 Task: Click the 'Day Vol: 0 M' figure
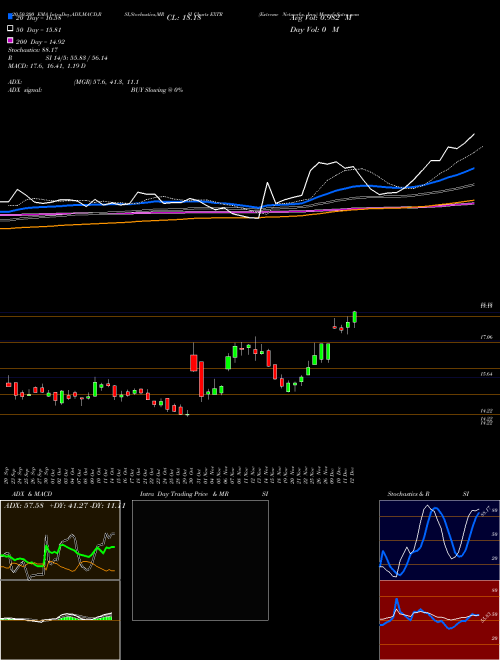tap(314, 30)
